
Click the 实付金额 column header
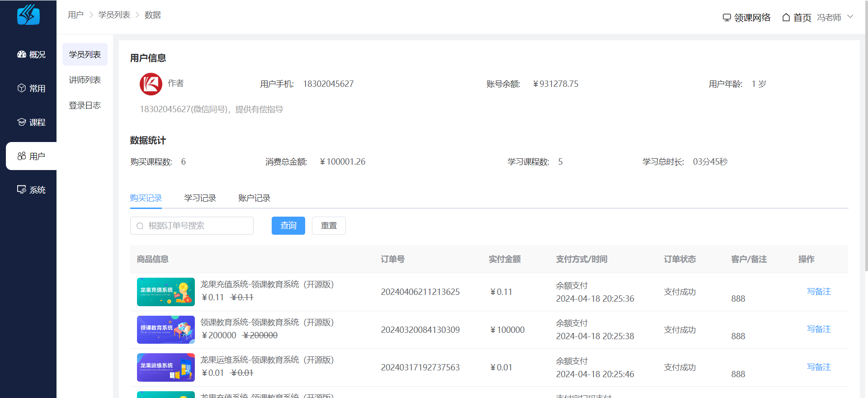pyautogui.click(x=505, y=259)
